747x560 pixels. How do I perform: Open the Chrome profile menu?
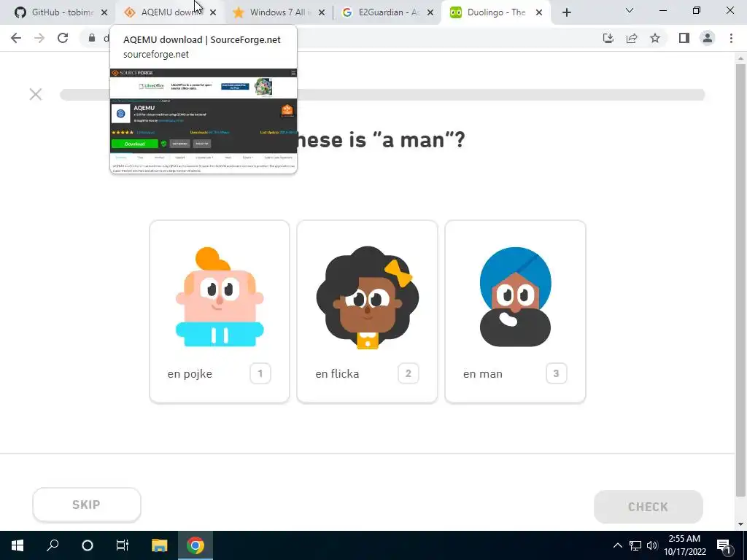click(708, 38)
